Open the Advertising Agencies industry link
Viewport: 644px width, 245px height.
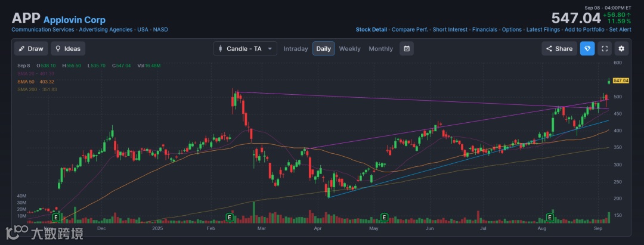(106, 30)
